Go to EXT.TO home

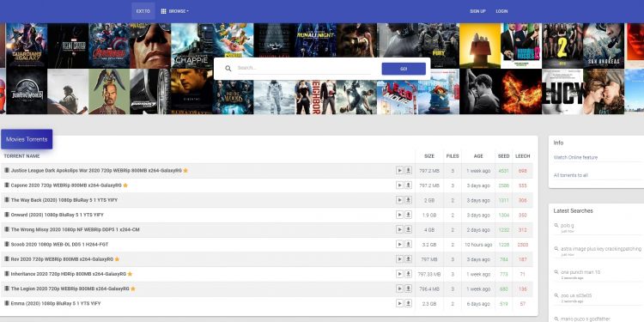click(x=143, y=11)
